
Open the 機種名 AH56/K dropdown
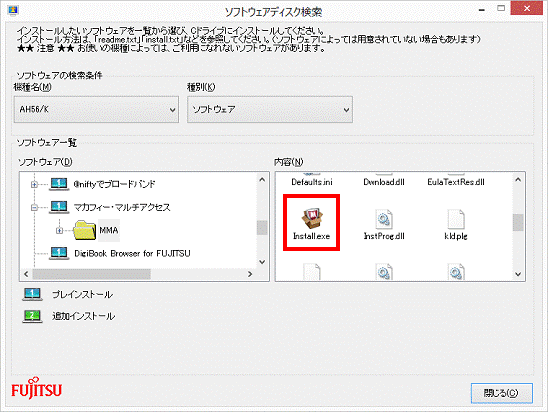(96, 109)
